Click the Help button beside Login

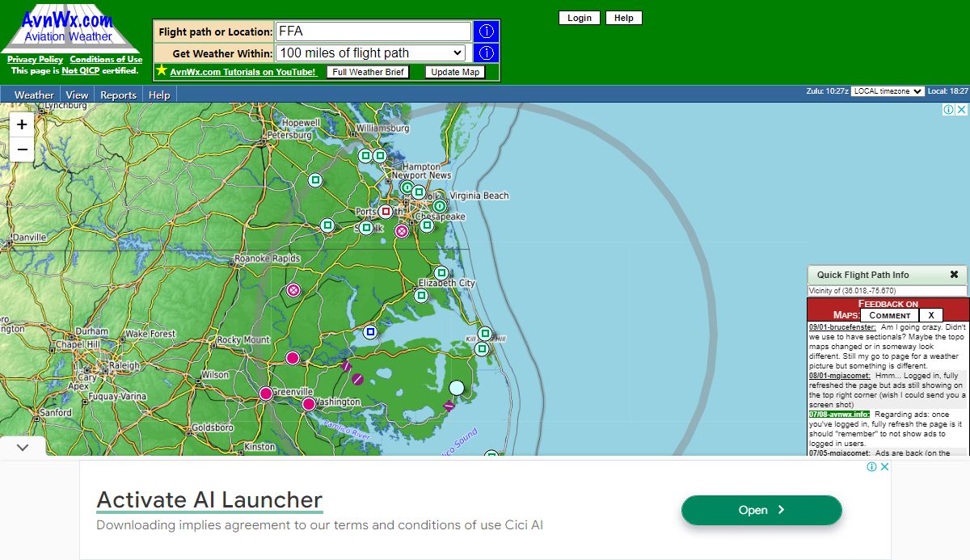coord(624,18)
